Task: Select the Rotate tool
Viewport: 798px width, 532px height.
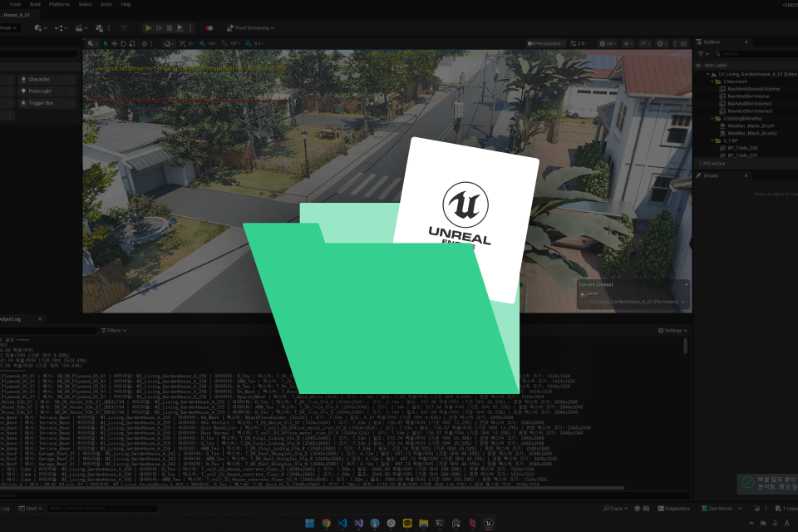Action: (123, 43)
